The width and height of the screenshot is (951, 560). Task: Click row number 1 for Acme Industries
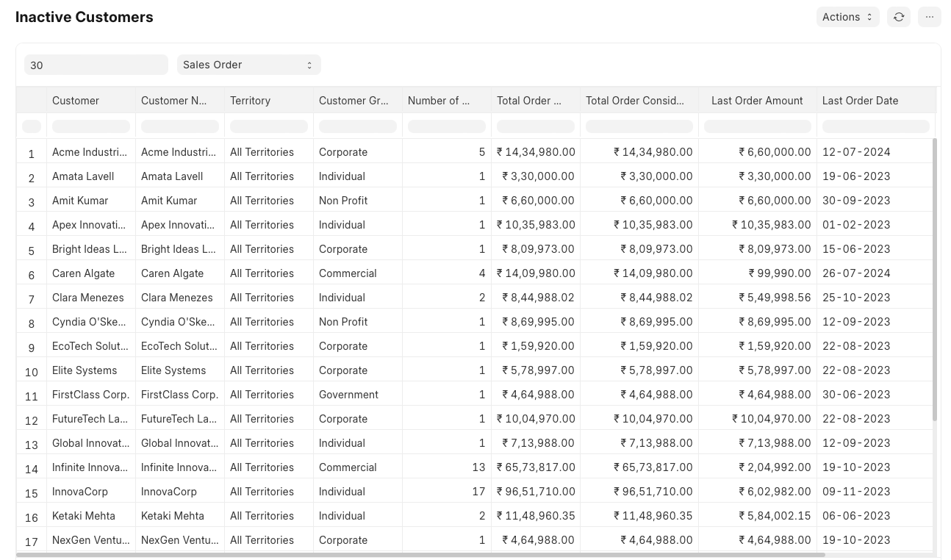click(x=32, y=153)
